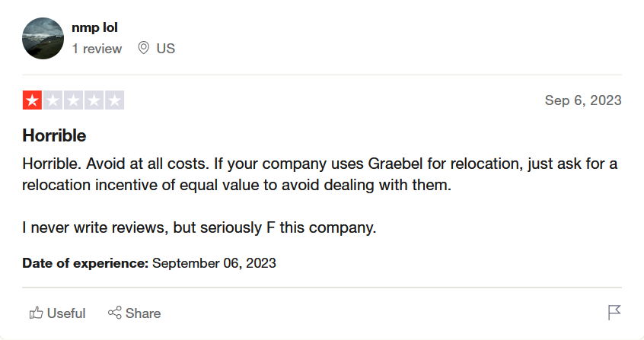Click the Date of experience label
Viewport: 644px width, 340px height.
click(x=85, y=263)
